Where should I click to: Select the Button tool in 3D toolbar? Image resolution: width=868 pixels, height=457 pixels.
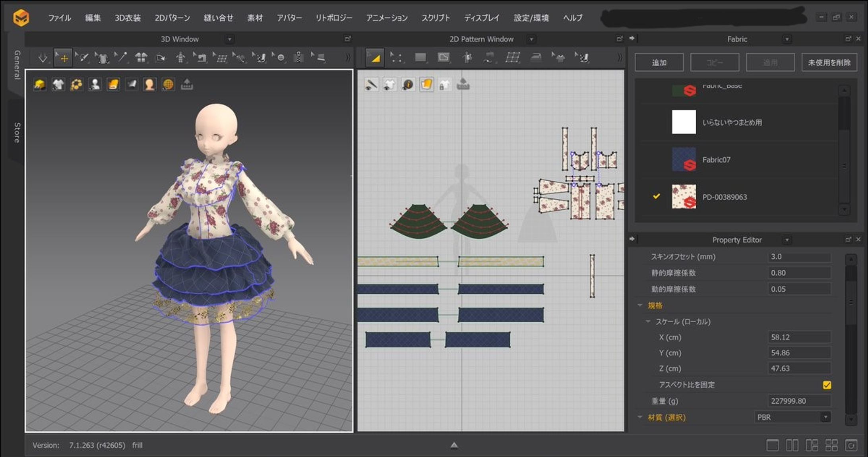[280, 58]
